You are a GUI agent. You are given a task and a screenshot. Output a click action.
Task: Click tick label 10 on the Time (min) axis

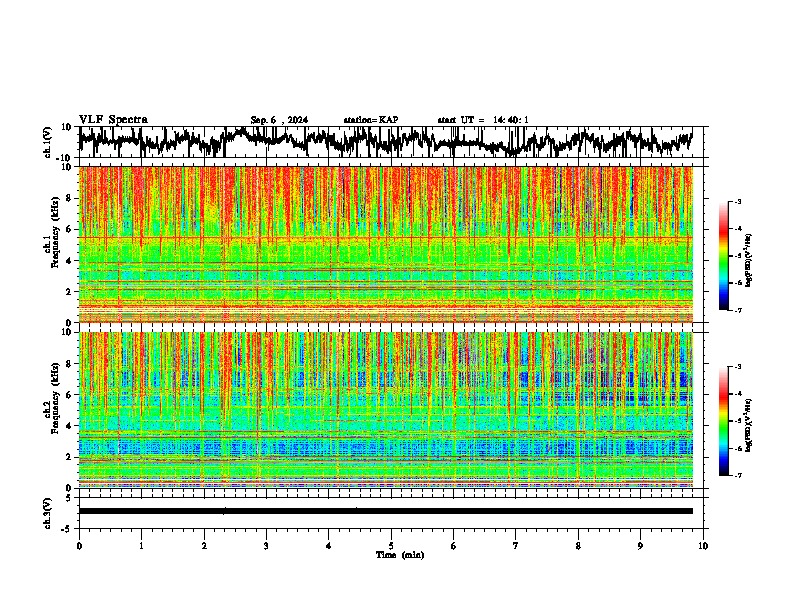click(703, 546)
